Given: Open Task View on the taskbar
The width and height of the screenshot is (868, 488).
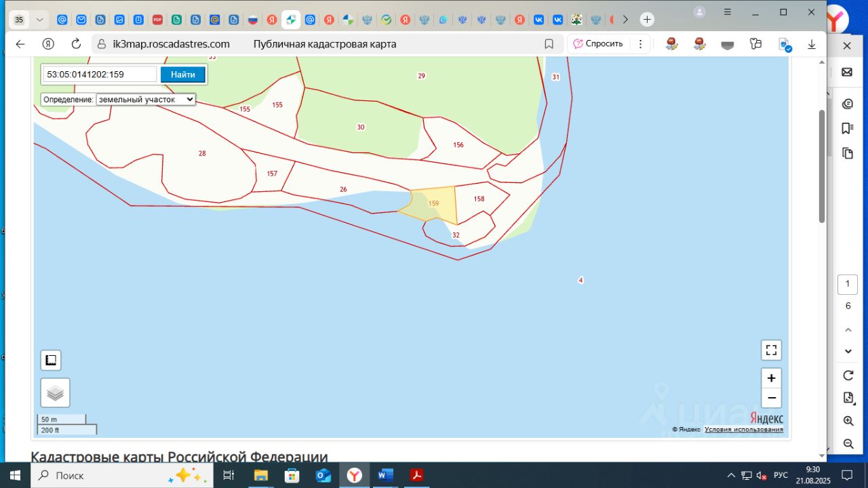Looking at the screenshot, I should click(x=229, y=475).
